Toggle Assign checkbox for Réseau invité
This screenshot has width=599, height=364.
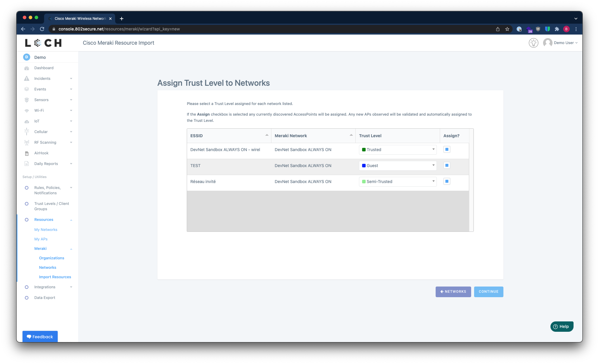point(447,181)
